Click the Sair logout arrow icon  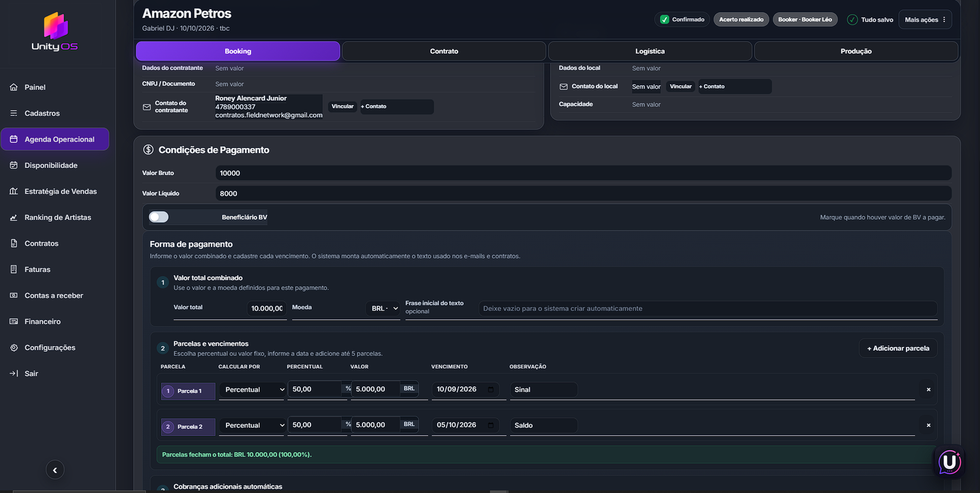click(13, 374)
